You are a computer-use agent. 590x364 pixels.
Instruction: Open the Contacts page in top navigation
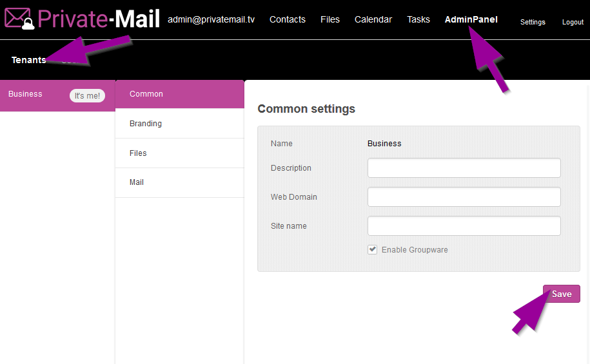(x=287, y=19)
